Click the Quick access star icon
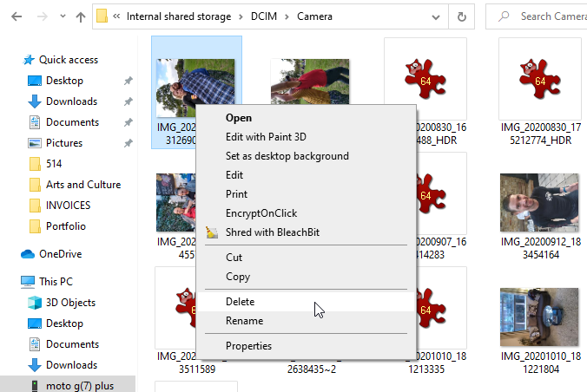This screenshot has width=587, height=392. [x=29, y=60]
